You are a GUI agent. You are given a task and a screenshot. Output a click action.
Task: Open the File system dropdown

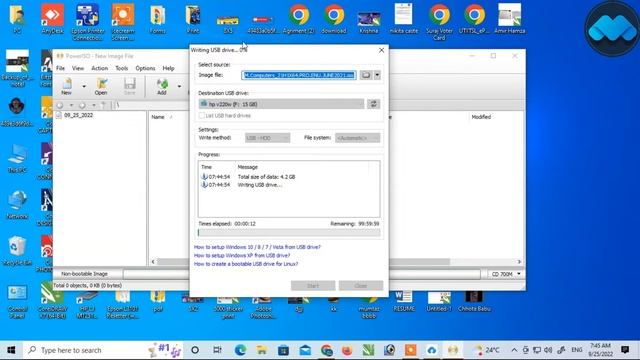pos(358,138)
